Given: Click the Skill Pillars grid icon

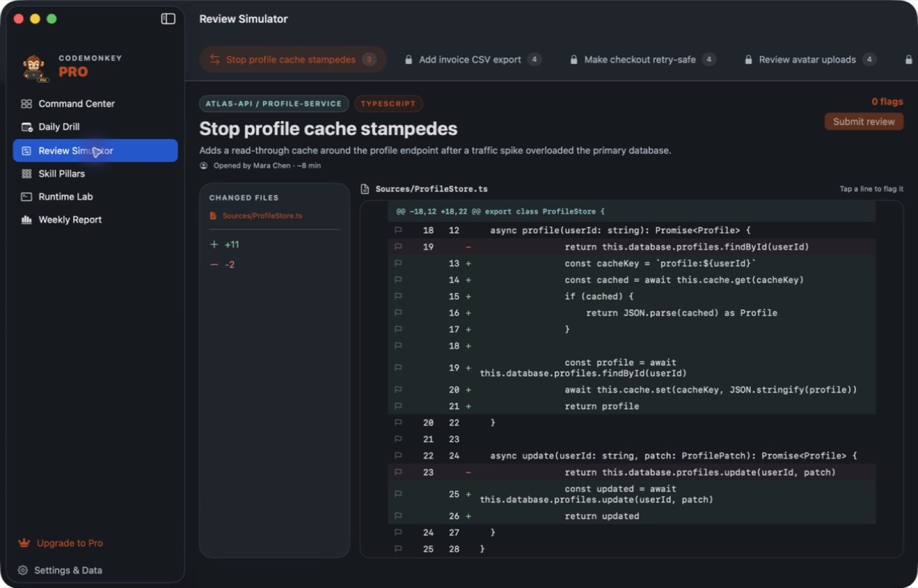Looking at the screenshot, I should pos(26,174).
